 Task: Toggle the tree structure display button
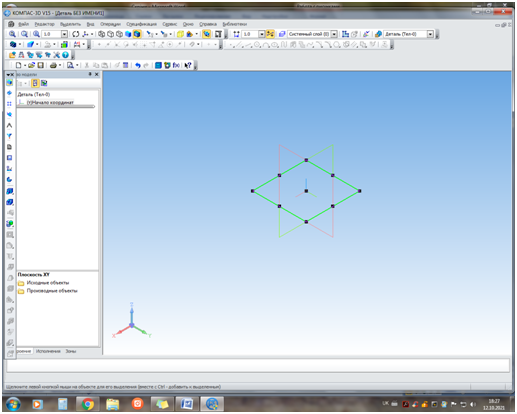[x=35, y=83]
